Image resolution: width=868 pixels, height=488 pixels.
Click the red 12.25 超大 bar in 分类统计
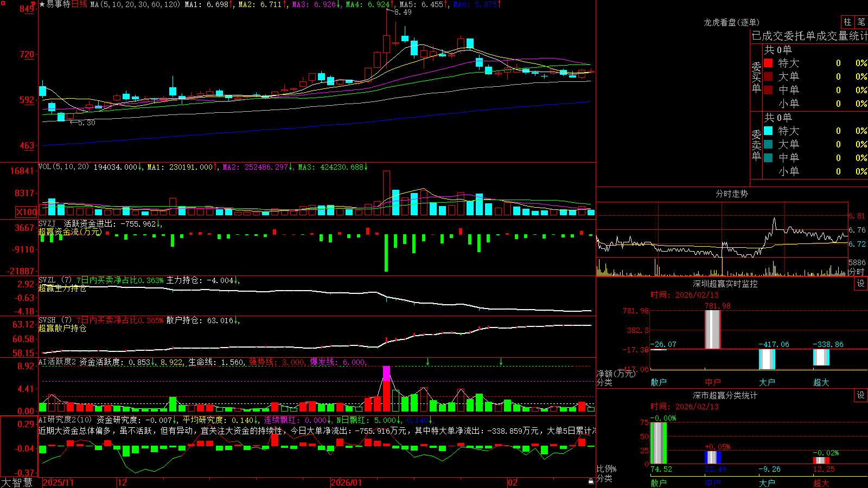[x=821, y=461]
